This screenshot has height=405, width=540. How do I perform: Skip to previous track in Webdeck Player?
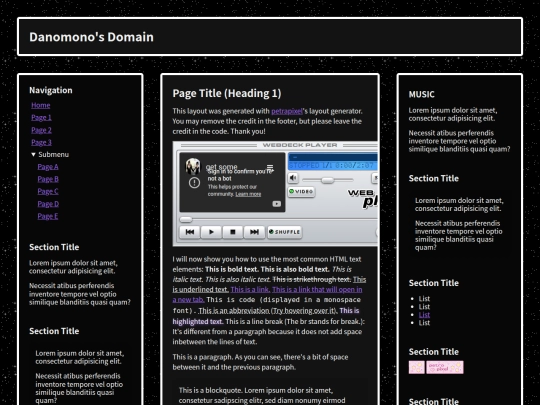[x=190, y=232]
